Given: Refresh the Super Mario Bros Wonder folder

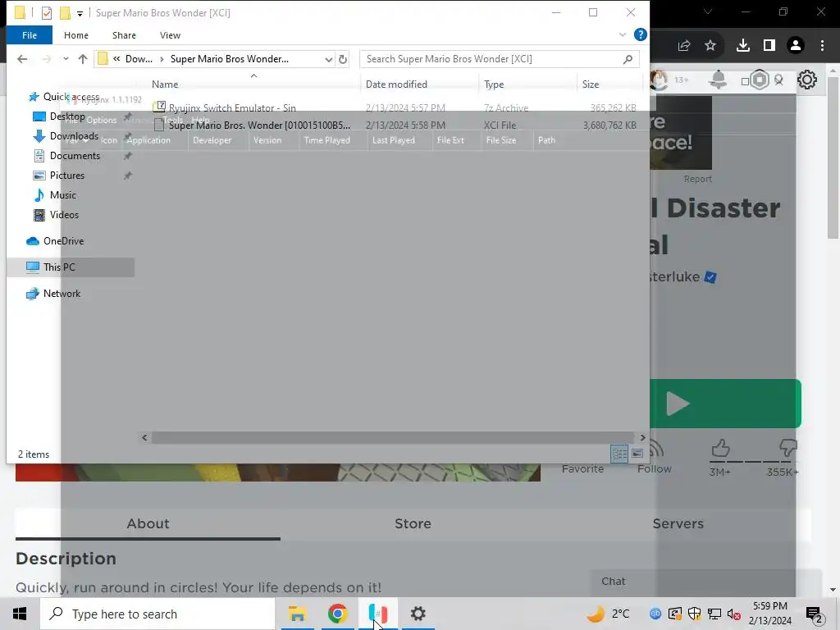Looking at the screenshot, I should tap(343, 59).
